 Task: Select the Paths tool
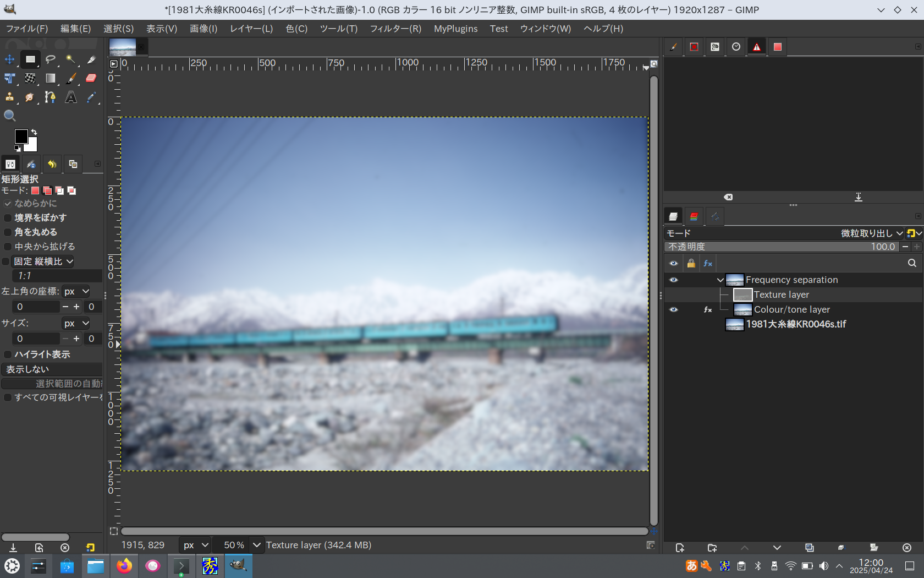51,97
